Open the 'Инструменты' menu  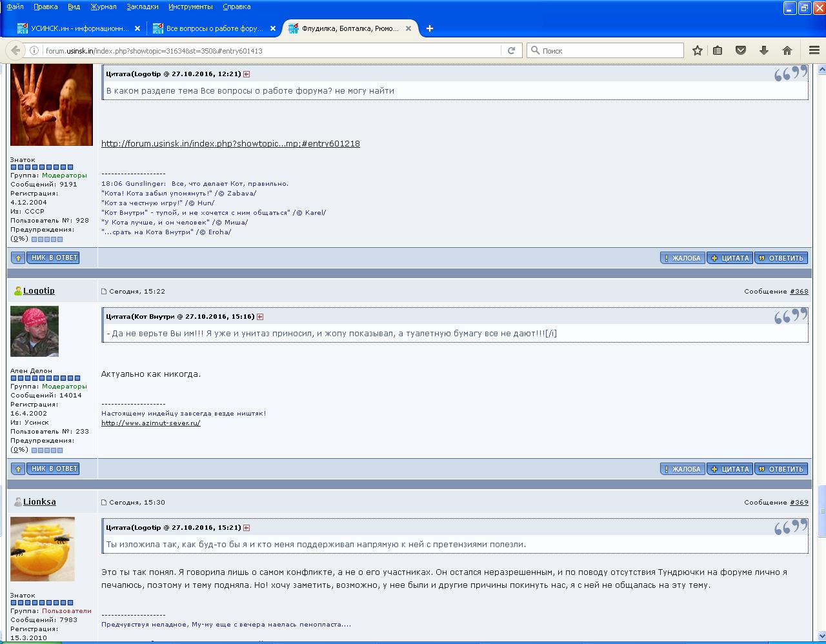[190, 6]
